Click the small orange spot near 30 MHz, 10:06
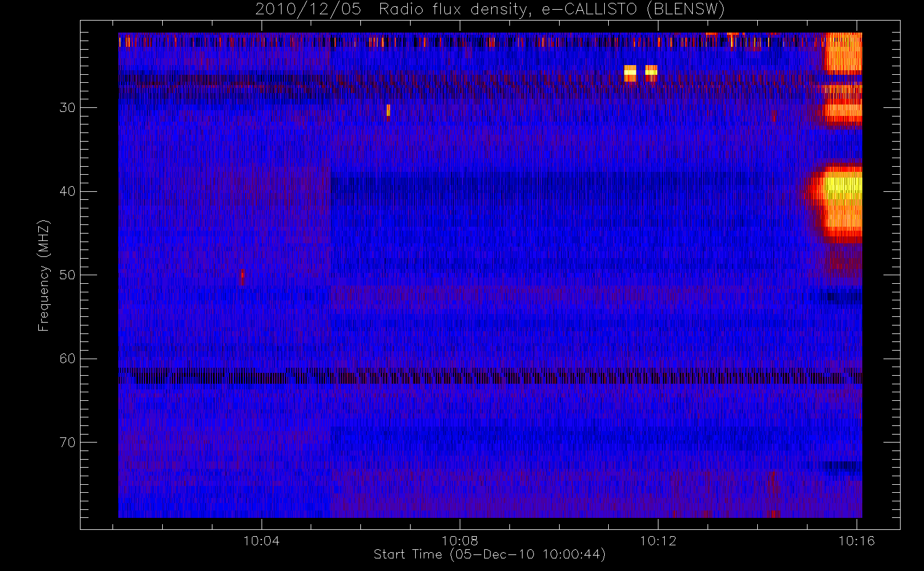The width and height of the screenshot is (924, 571). (x=388, y=110)
